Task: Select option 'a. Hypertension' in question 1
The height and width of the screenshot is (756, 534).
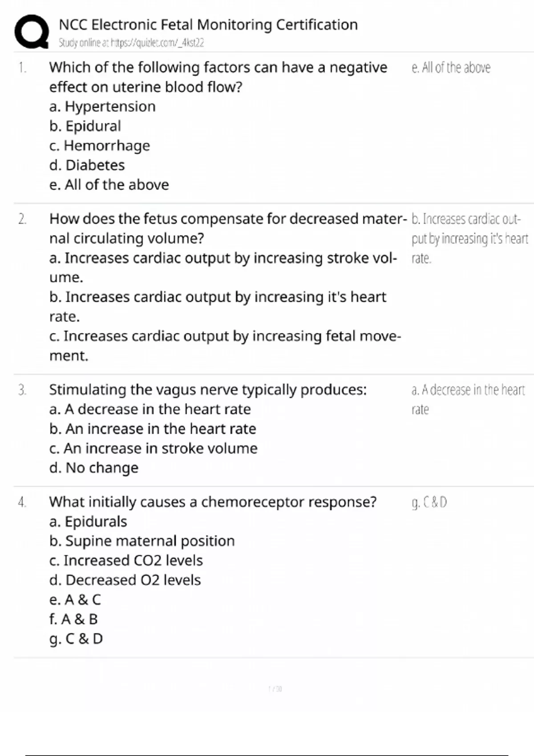Action: (x=102, y=106)
